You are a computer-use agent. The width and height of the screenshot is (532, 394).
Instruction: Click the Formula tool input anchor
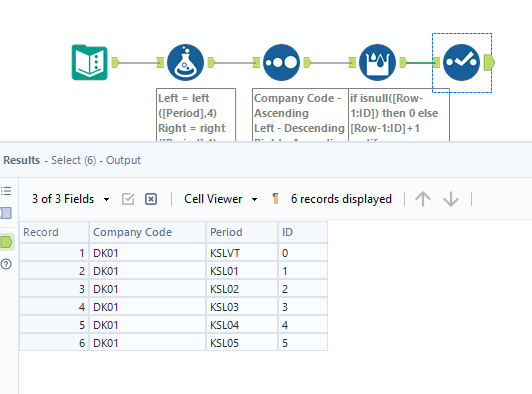[x=160, y=62]
